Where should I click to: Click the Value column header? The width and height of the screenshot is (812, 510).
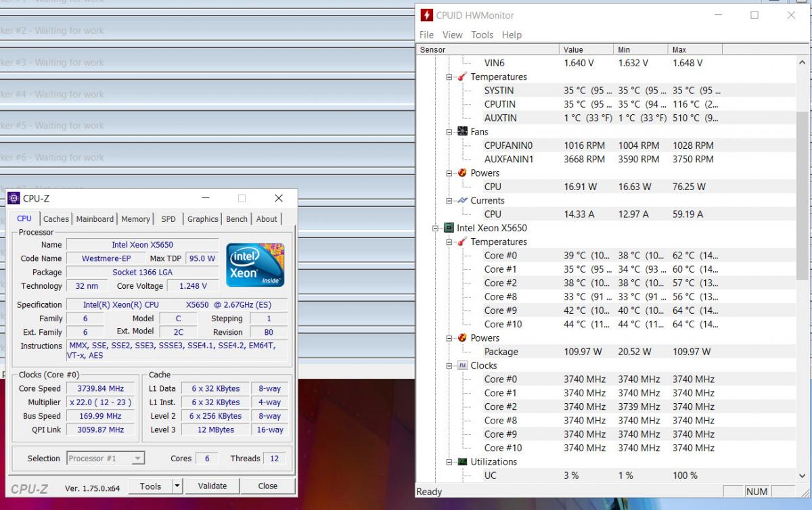588,49
